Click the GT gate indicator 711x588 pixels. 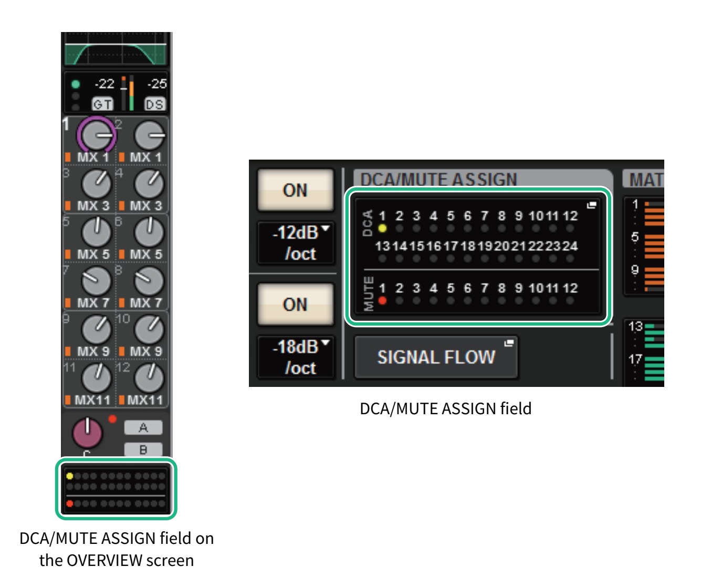pyautogui.click(x=102, y=104)
